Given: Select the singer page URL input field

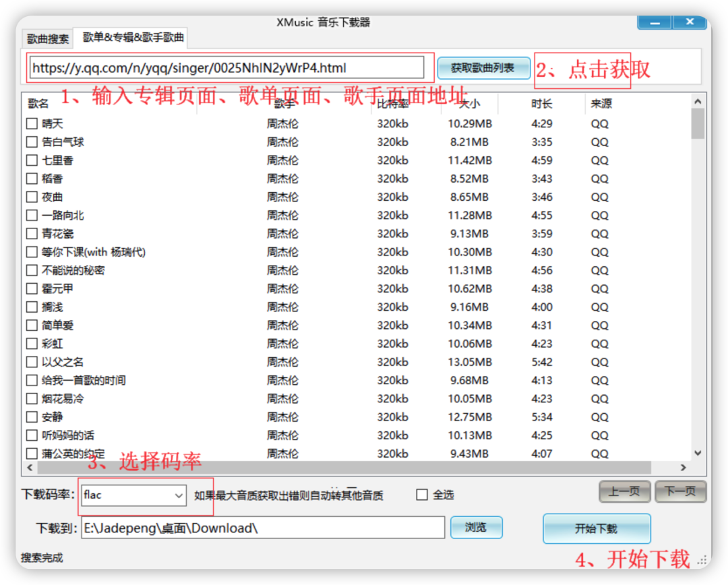Looking at the screenshot, I should click(x=229, y=67).
